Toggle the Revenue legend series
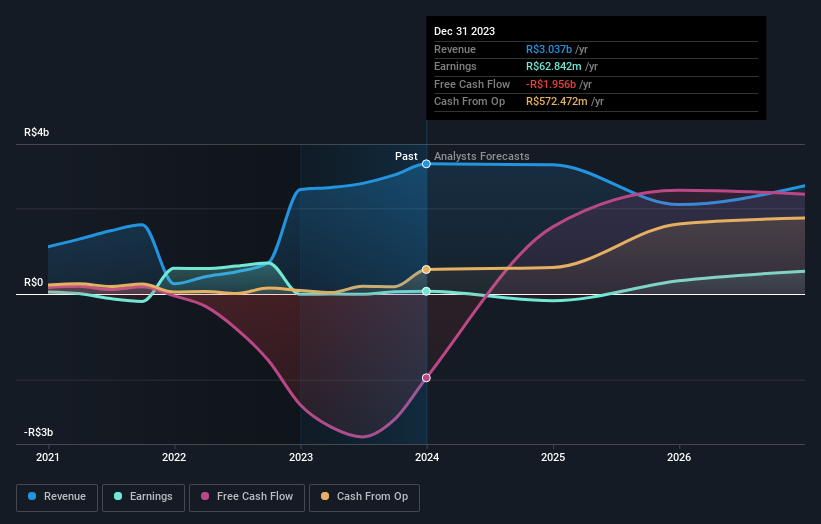Image resolution: width=821 pixels, height=524 pixels. pyautogui.click(x=57, y=497)
